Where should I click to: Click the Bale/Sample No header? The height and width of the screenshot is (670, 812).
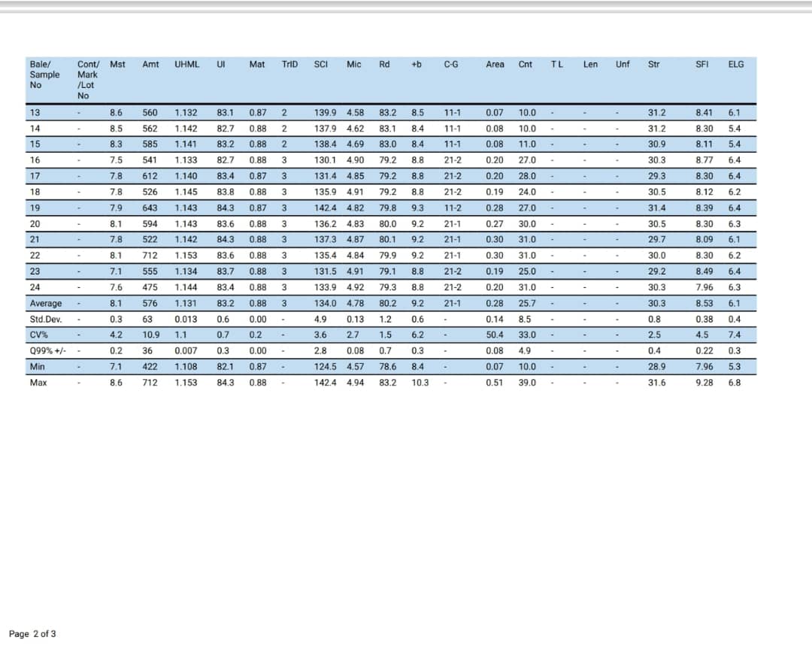coord(44,74)
